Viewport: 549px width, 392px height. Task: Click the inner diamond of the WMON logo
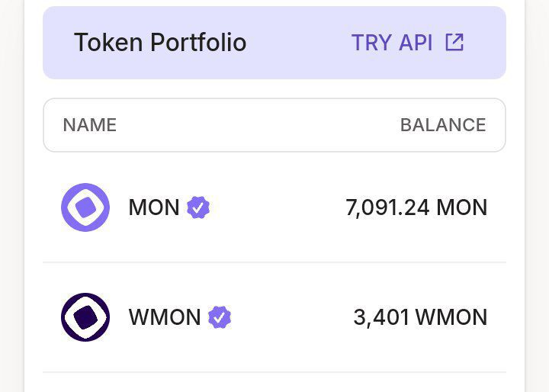85,317
